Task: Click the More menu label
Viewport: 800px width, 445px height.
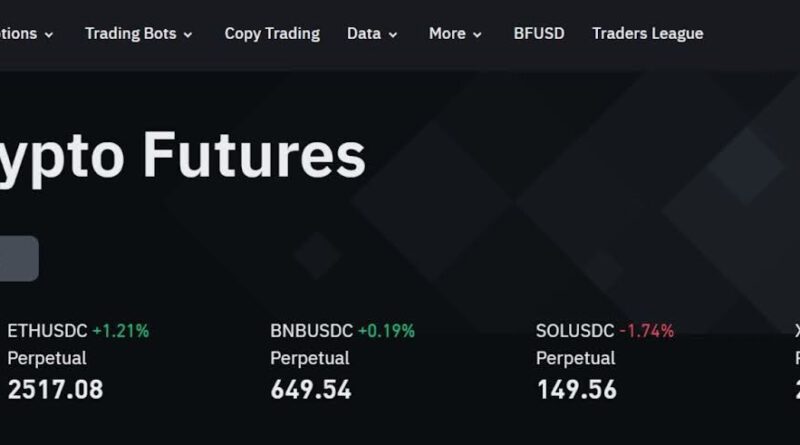Action: pos(446,33)
